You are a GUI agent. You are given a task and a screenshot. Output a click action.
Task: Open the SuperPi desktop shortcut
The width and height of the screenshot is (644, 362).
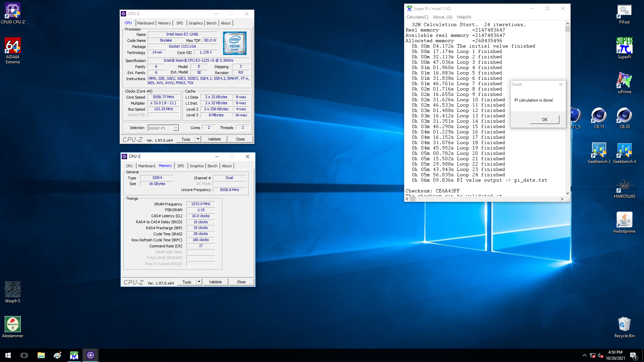(x=624, y=49)
